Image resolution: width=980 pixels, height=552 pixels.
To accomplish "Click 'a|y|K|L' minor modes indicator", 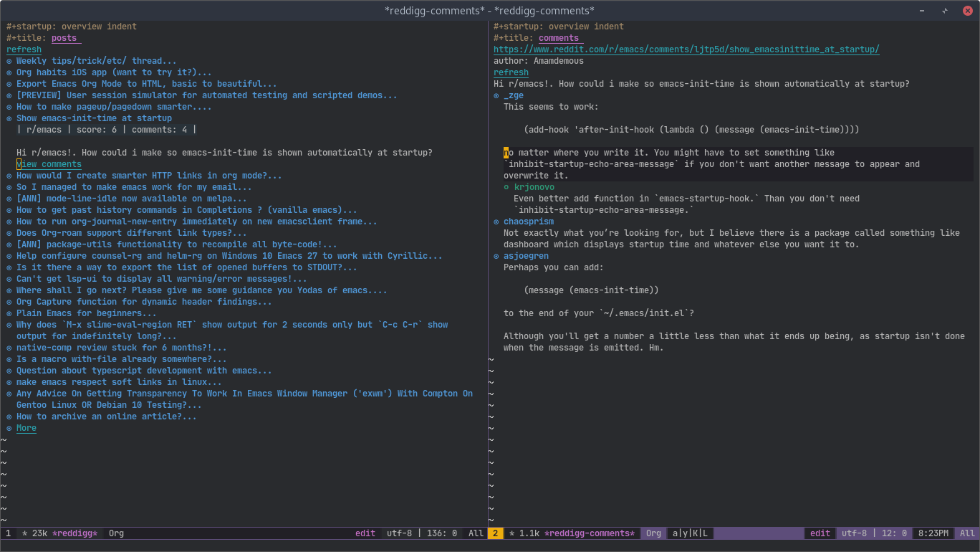I will tap(690, 533).
